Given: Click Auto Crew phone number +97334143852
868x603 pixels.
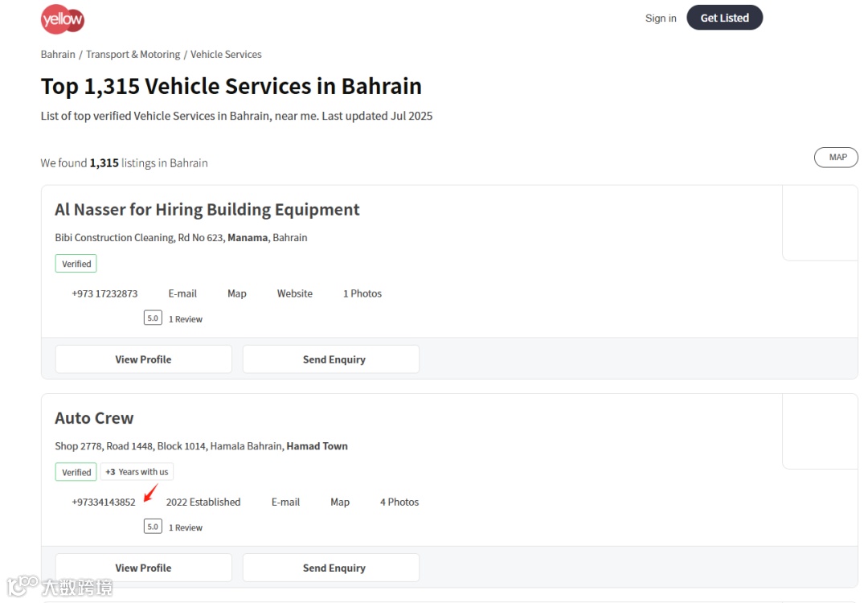Looking at the screenshot, I should [104, 503].
